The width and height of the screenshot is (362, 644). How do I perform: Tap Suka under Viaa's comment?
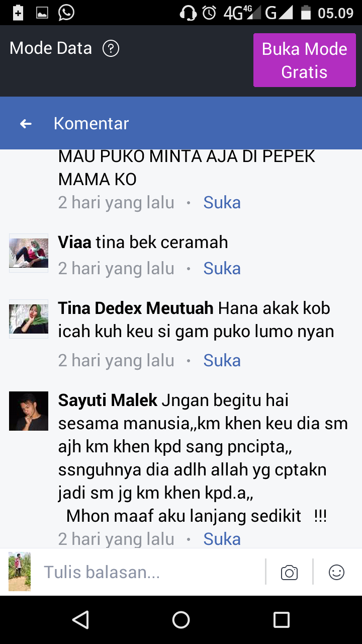click(x=222, y=269)
